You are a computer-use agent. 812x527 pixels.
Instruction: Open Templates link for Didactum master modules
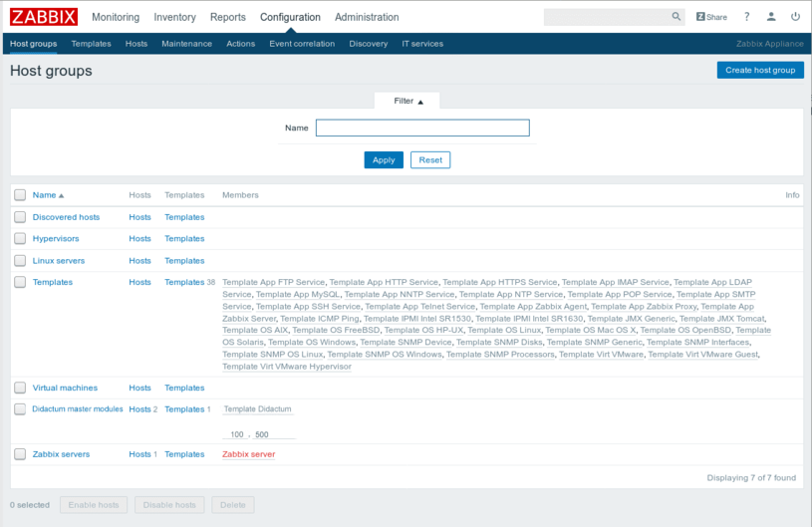pos(184,409)
